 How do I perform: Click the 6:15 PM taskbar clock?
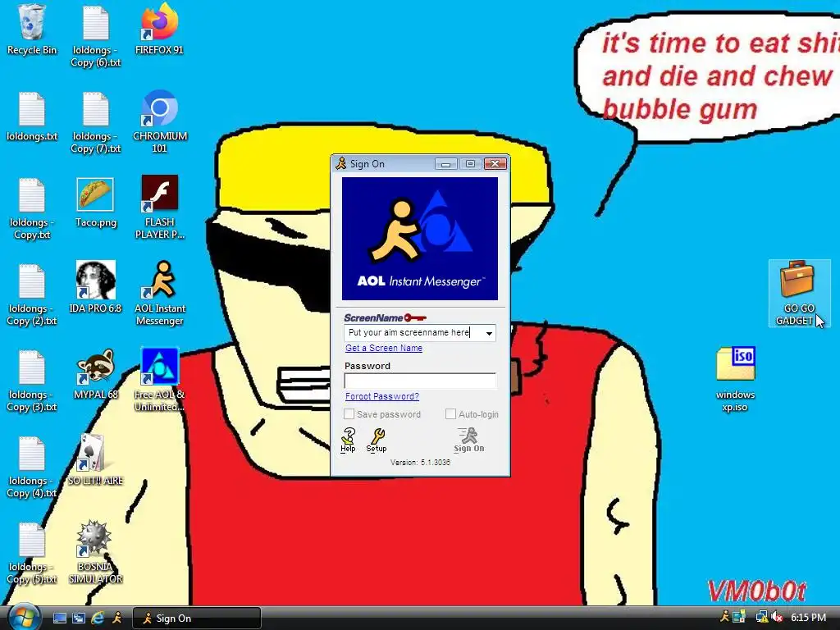point(808,618)
